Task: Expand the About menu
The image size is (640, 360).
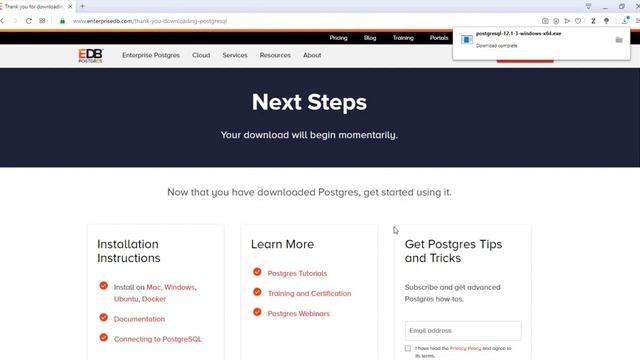Action: tap(312, 55)
